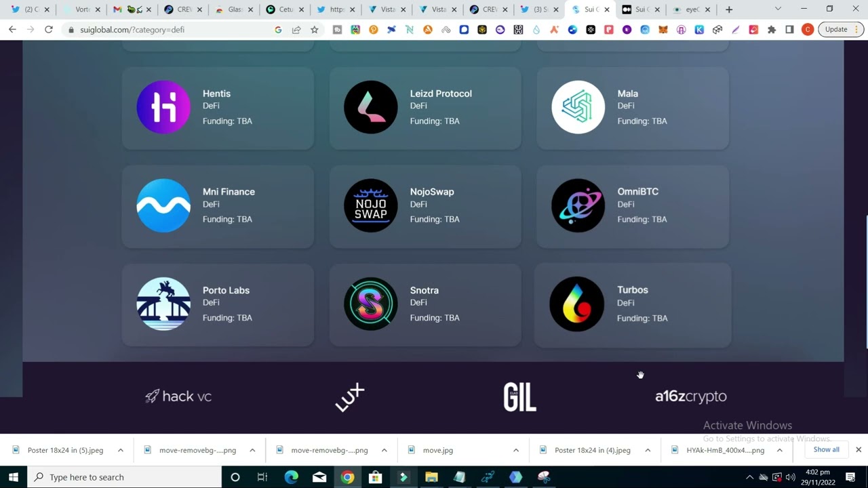The image size is (868, 488).
Task: Open the MetaMask fox extension
Action: tap(663, 30)
